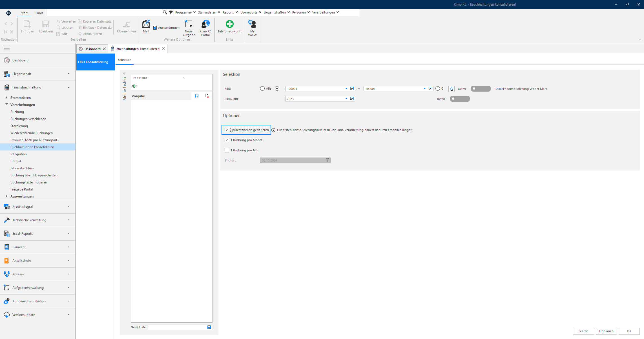Create a Neue Aufgabe from the ribbon
Screen dimensions: 644x339
coord(189,28)
